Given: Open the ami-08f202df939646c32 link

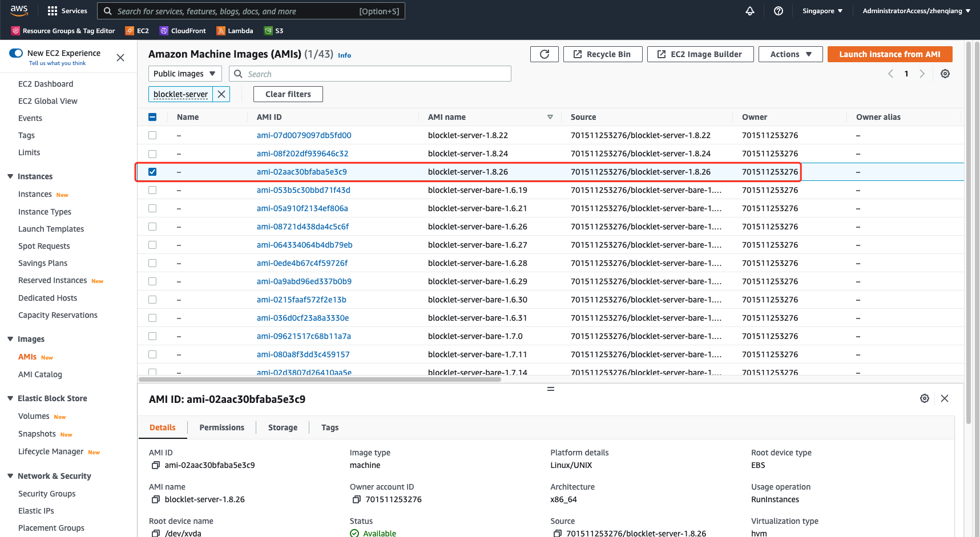Looking at the screenshot, I should 303,154.
